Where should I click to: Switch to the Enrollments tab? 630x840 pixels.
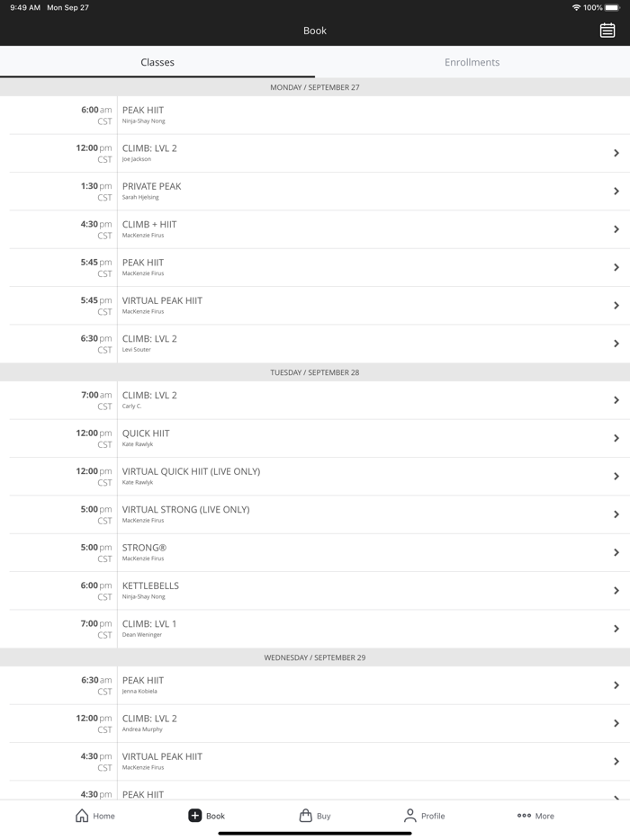pos(472,62)
